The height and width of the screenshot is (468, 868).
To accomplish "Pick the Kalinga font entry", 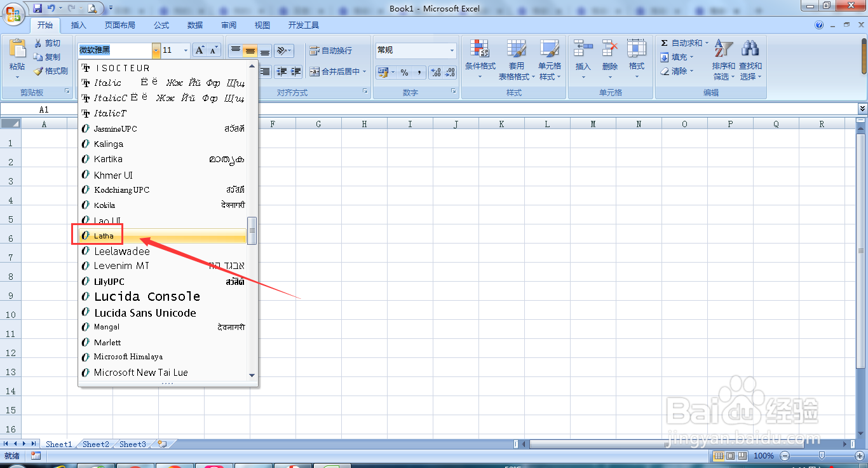I will tap(163, 144).
